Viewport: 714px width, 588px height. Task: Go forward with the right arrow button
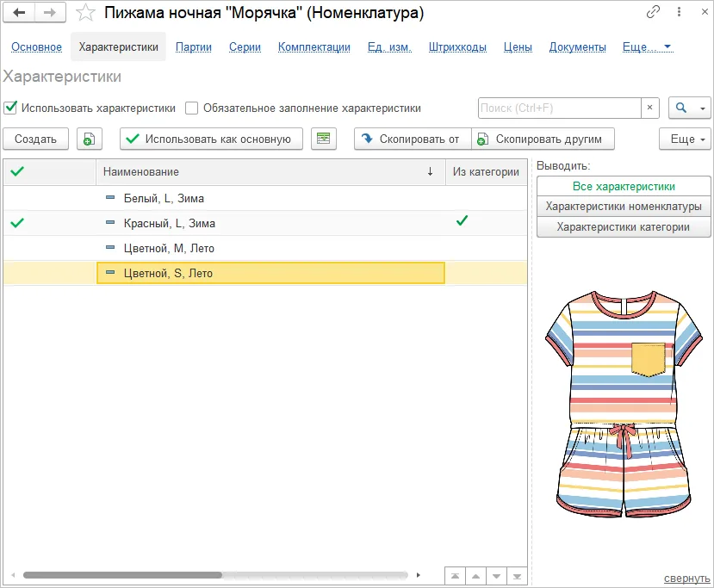pos(50,13)
